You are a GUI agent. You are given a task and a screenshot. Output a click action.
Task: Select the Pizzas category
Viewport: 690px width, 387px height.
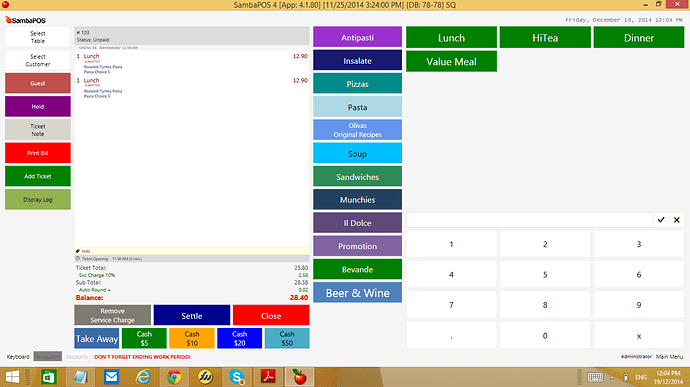[357, 84]
